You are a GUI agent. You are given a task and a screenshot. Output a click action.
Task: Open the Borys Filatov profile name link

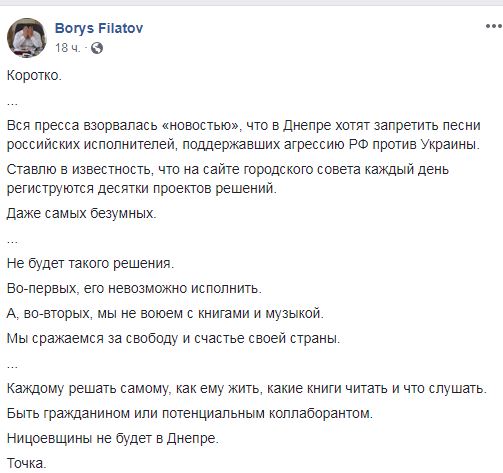(99, 28)
